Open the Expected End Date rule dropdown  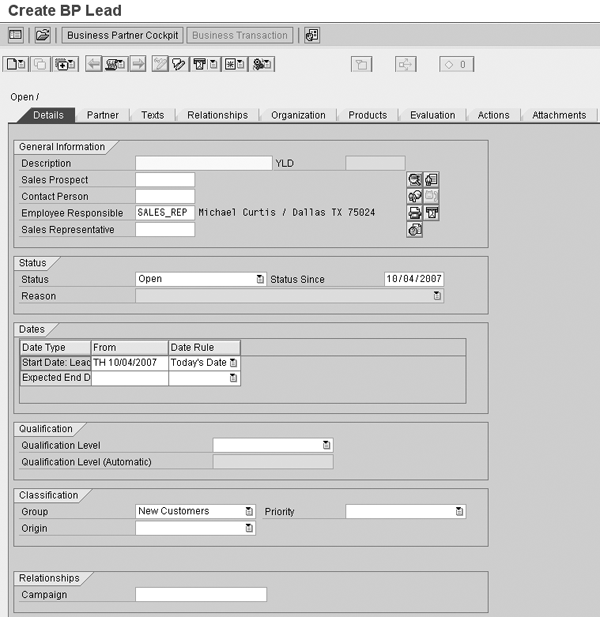(x=233, y=378)
